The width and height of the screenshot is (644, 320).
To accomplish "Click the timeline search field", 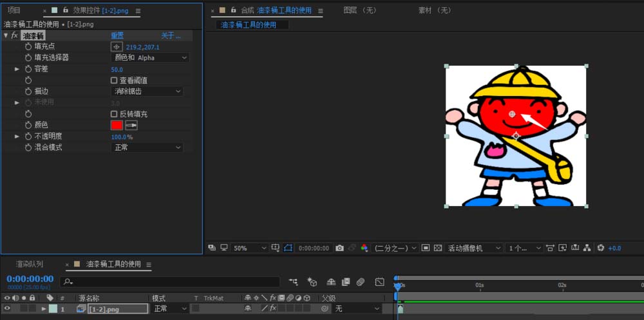I will click(170, 282).
